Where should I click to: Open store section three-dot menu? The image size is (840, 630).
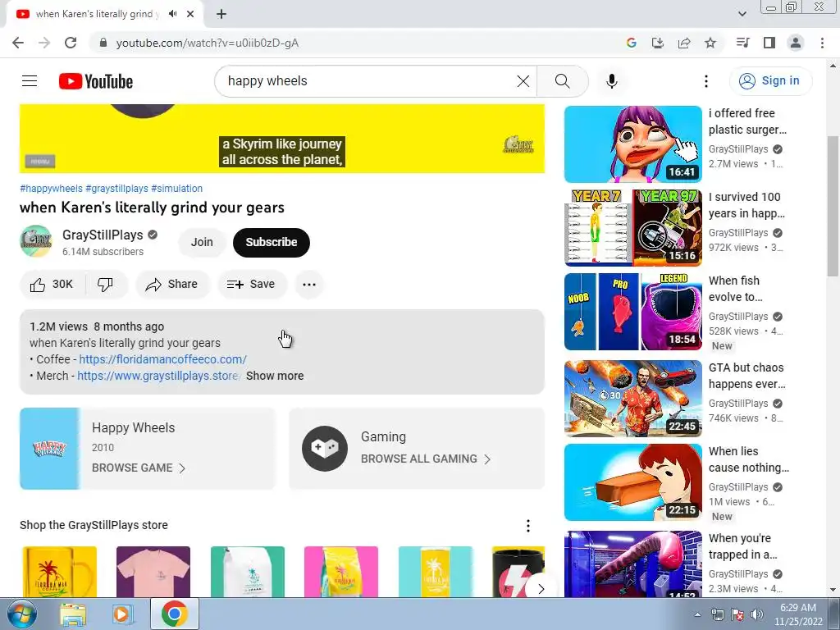[528, 526]
